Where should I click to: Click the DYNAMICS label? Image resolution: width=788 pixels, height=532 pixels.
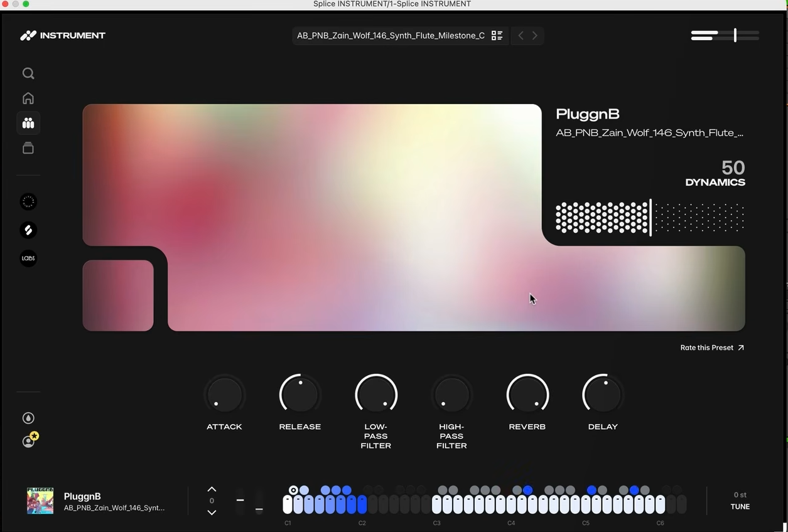click(715, 183)
